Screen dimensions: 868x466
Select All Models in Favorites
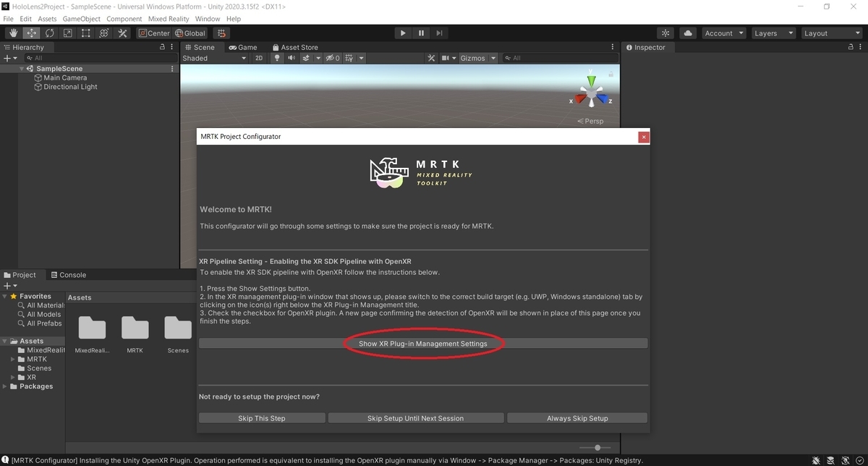point(41,314)
